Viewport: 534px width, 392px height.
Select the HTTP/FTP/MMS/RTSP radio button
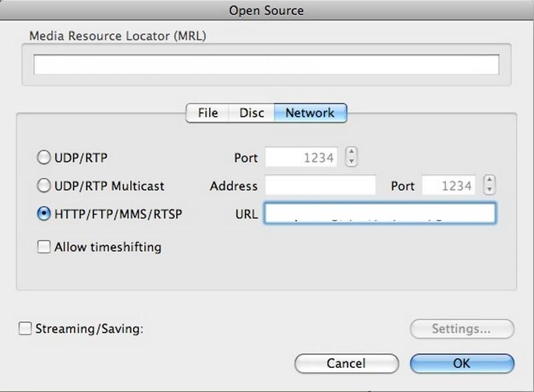point(44,214)
